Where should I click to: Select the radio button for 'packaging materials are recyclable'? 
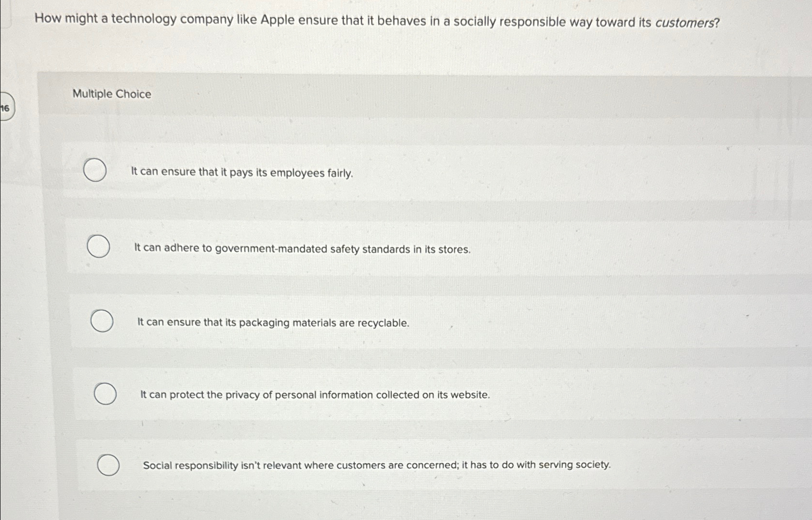click(x=102, y=321)
